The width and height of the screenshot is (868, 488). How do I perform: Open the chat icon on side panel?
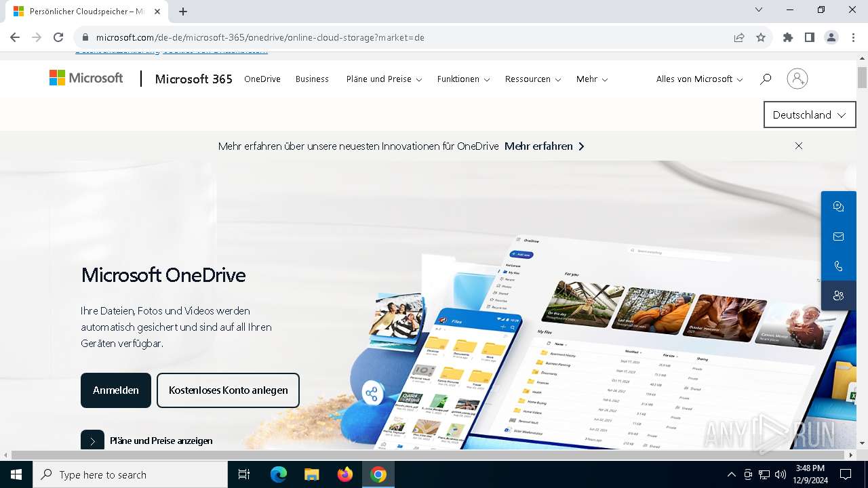(x=838, y=207)
